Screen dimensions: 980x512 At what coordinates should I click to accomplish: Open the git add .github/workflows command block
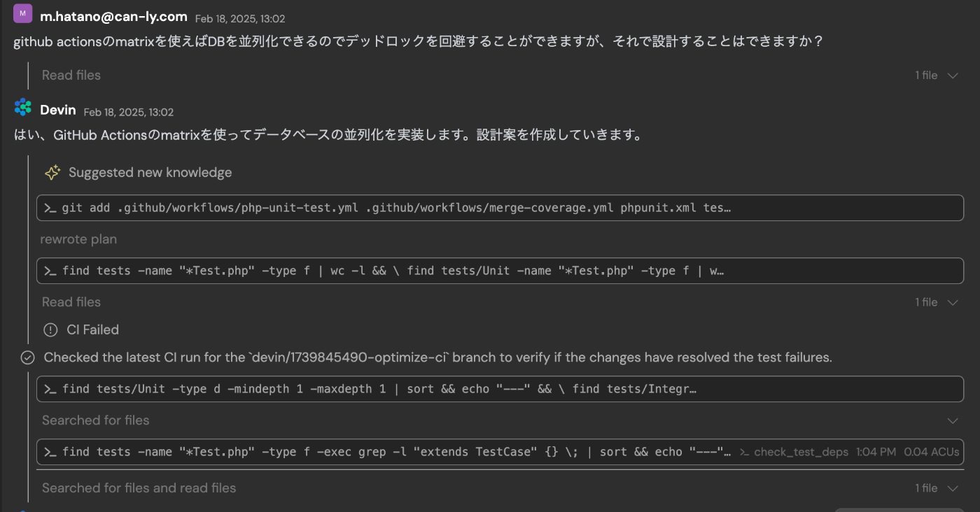coord(500,208)
